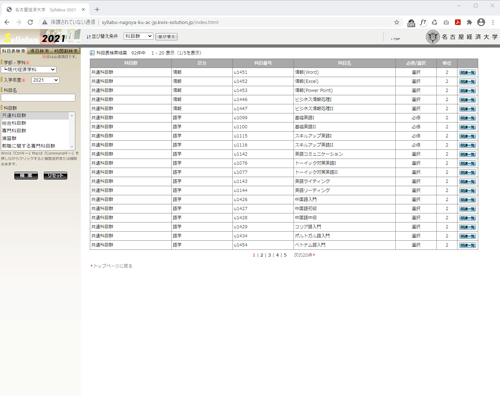Open the department 現代経済学科 dropdown
500x396 pixels.
point(29,69)
